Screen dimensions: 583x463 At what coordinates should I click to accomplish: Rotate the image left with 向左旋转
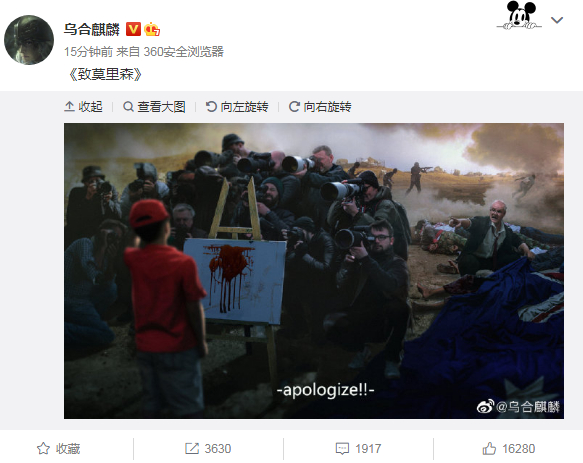[237, 107]
